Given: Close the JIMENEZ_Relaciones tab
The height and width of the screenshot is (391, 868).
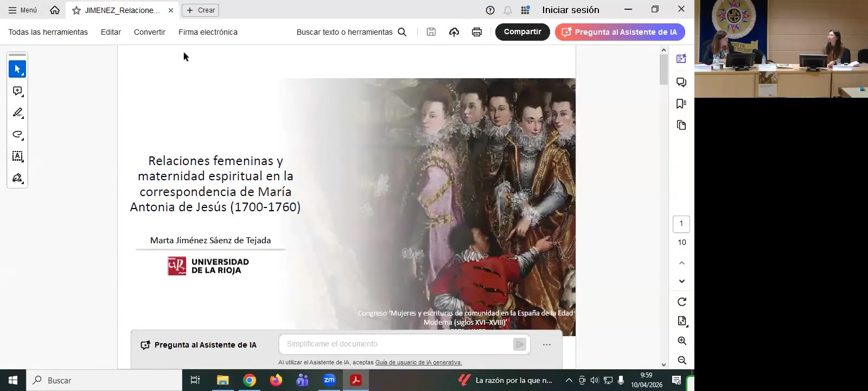Looking at the screenshot, I should (x=171, y=10).
